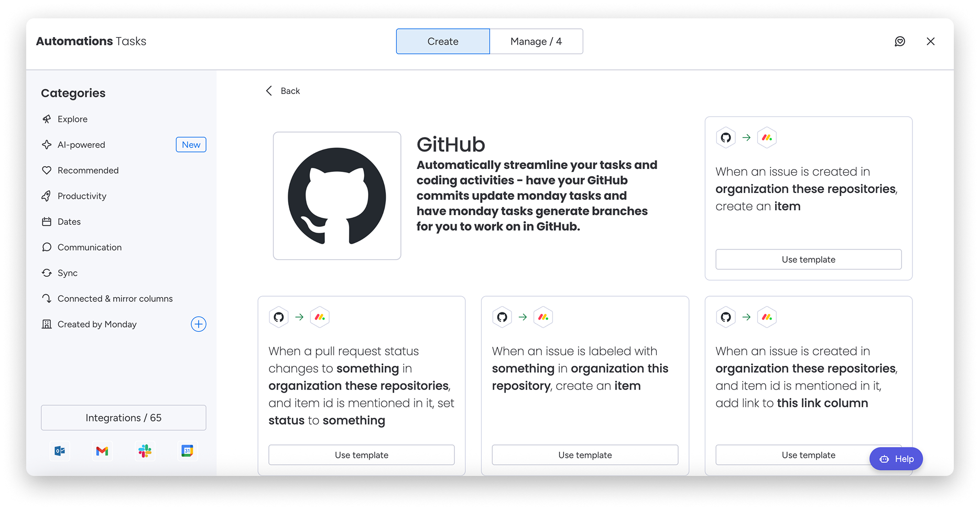This screenshot has height=510, width=980.
Task: Open the Productivity category icon
Action: [47, 196]
